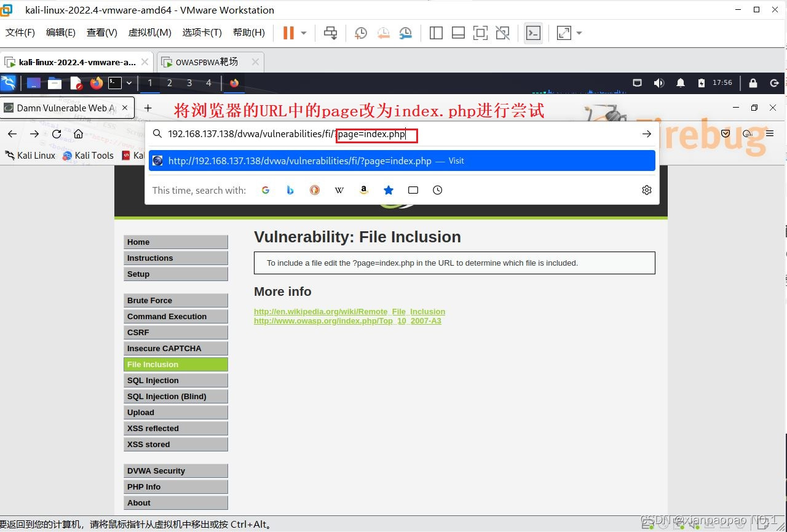Open the terminal emulator icon in Kali panel

[x=115, y=83]
